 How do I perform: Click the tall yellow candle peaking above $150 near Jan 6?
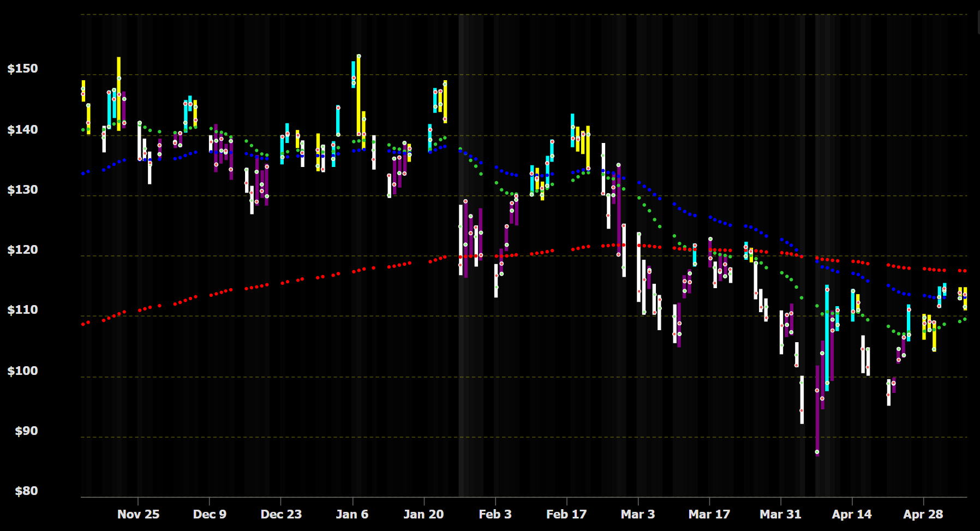coord(358,96)
